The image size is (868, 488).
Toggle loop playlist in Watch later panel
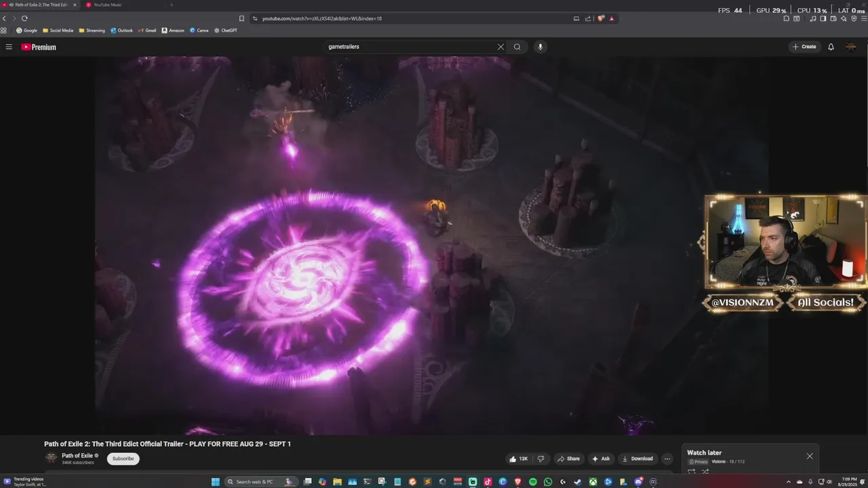tap(692, 471)
